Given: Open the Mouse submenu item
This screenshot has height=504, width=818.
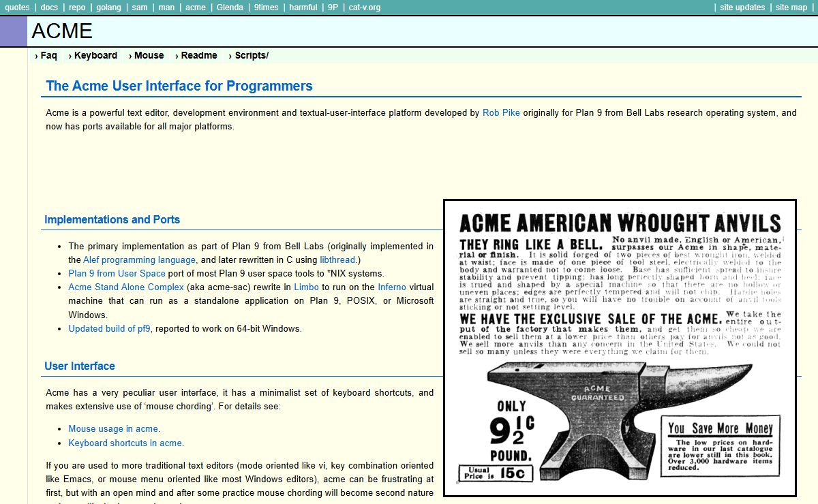Looking at the screenshot, I should click(x=146, y=56).
